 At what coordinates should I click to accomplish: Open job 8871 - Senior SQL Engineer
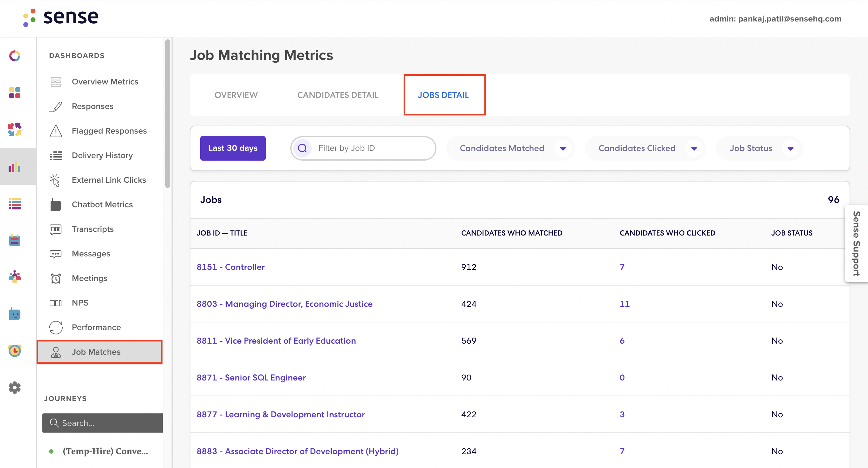(x=251, y=378)
